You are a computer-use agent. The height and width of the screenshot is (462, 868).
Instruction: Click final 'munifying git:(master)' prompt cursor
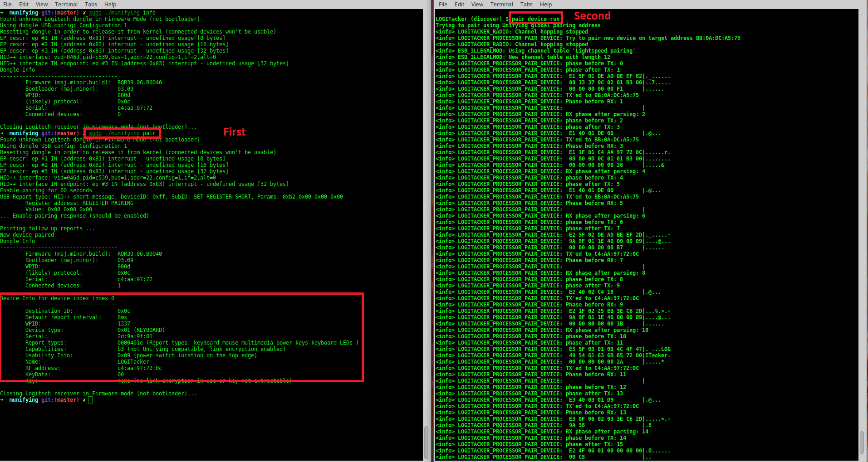(x=90, y=400)
